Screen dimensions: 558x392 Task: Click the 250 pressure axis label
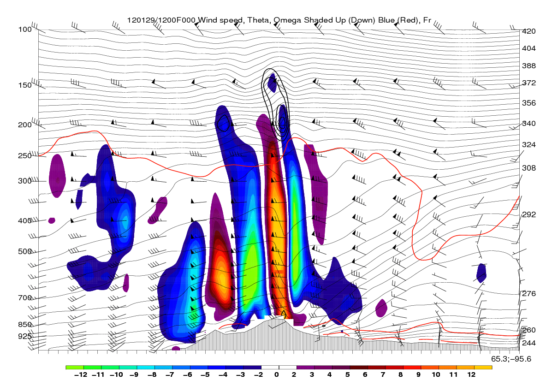(25, 156)
